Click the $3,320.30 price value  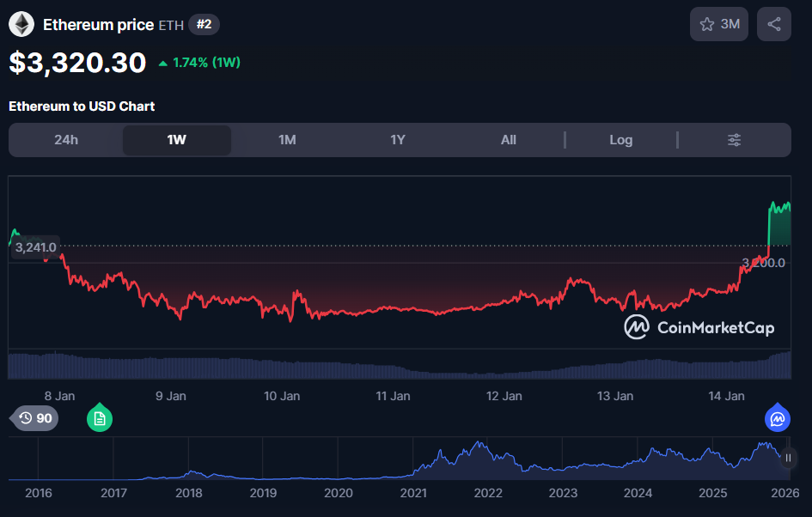tap(77, 63)
